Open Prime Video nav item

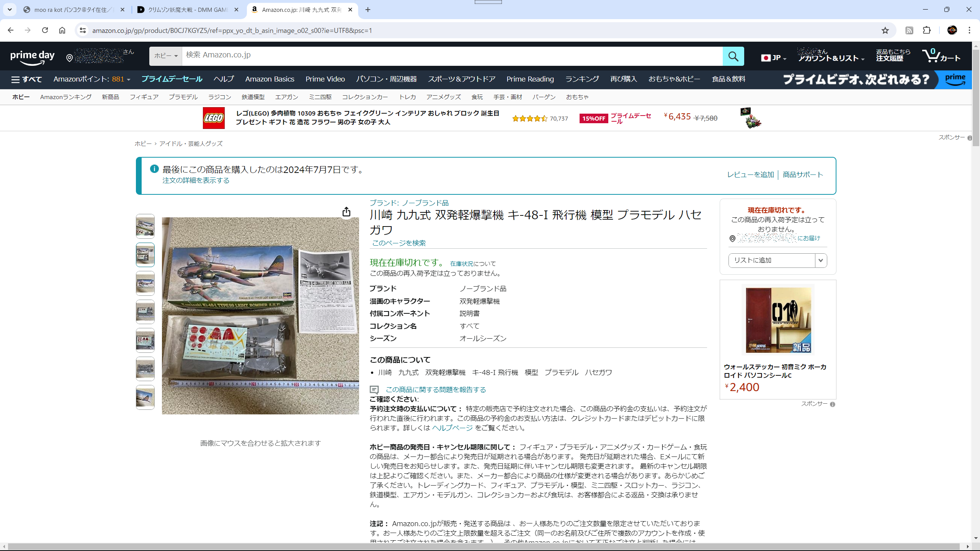(x=325, y=79)
